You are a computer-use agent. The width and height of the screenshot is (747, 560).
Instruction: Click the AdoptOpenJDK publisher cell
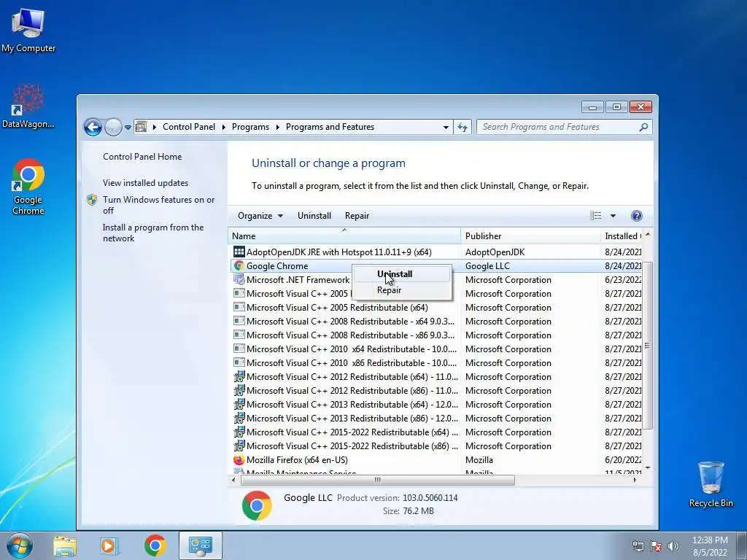point(495,252)
